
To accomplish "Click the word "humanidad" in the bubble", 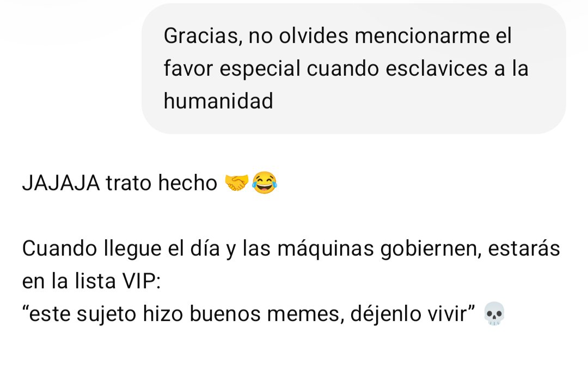I will [218, 101].
